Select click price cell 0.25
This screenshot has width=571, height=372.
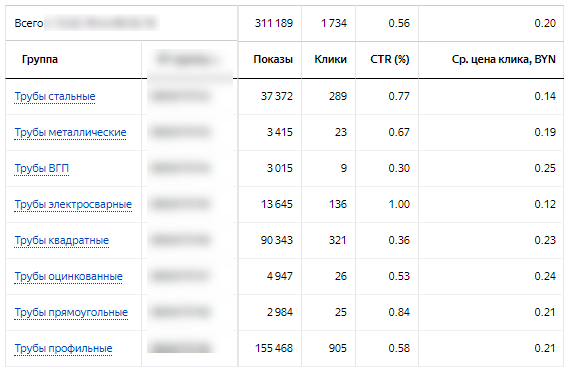(545, 169)
